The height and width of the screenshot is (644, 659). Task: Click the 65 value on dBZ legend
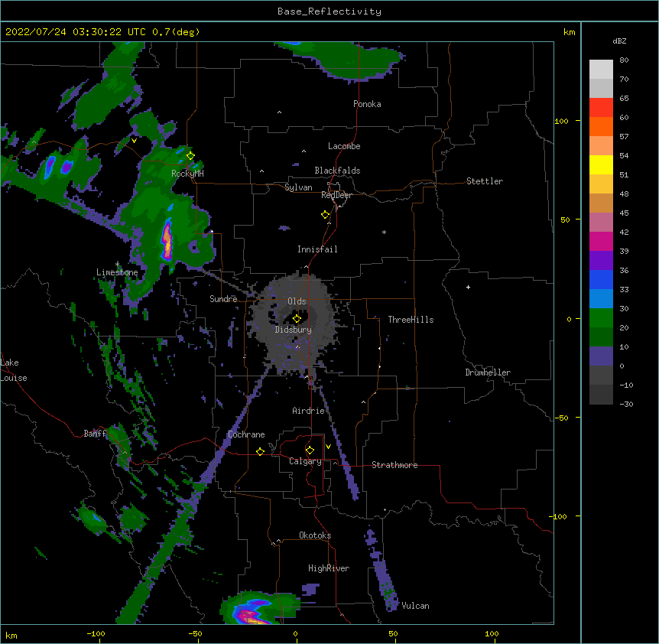[624, 99]
